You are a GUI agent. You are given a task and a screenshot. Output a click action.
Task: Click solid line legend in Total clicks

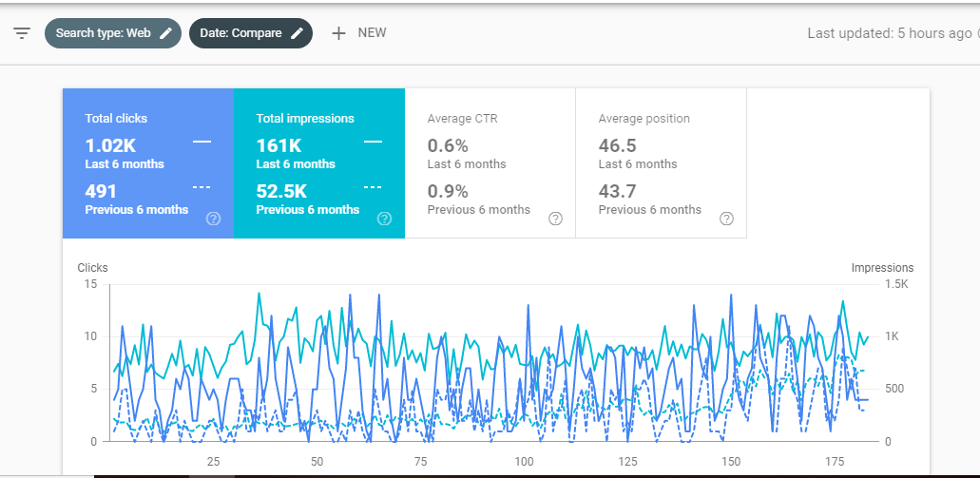pos(202,142)
